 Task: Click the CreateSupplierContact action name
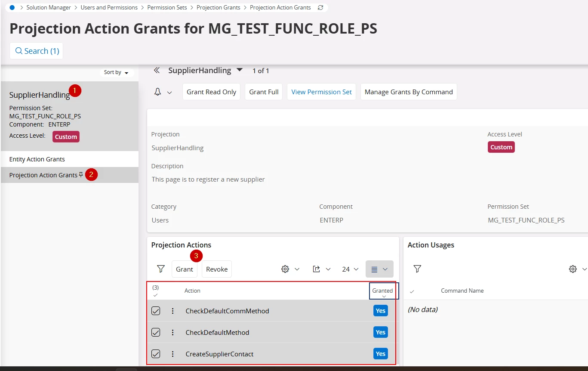pyautogui.click(x=219, y=354)
